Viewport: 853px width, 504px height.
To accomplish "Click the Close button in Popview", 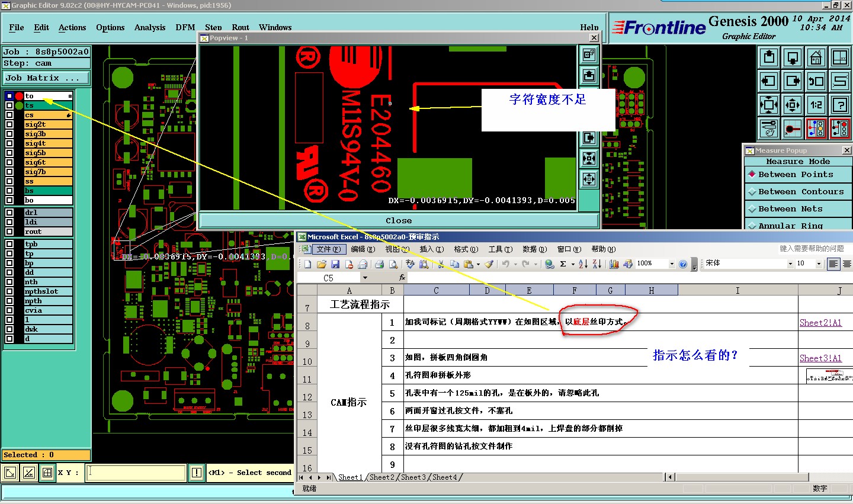I will coord(399,220).
